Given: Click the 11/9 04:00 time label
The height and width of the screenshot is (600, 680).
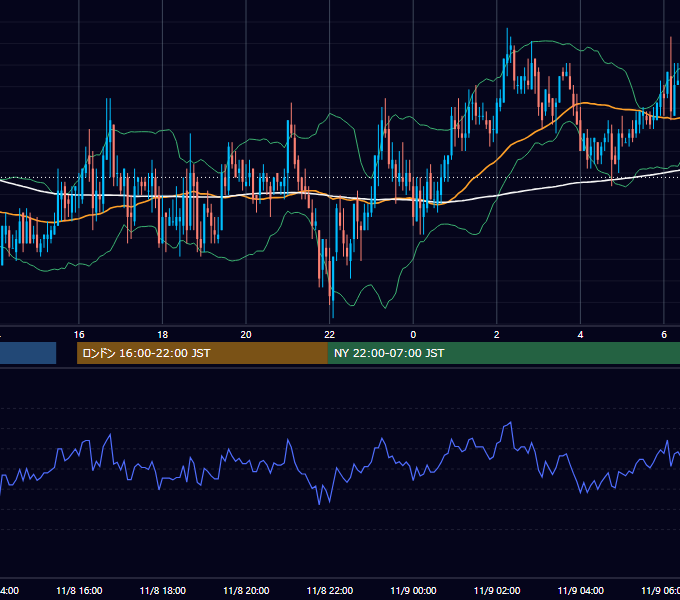Looking at the screenshot, I should (x=581, y=590).
